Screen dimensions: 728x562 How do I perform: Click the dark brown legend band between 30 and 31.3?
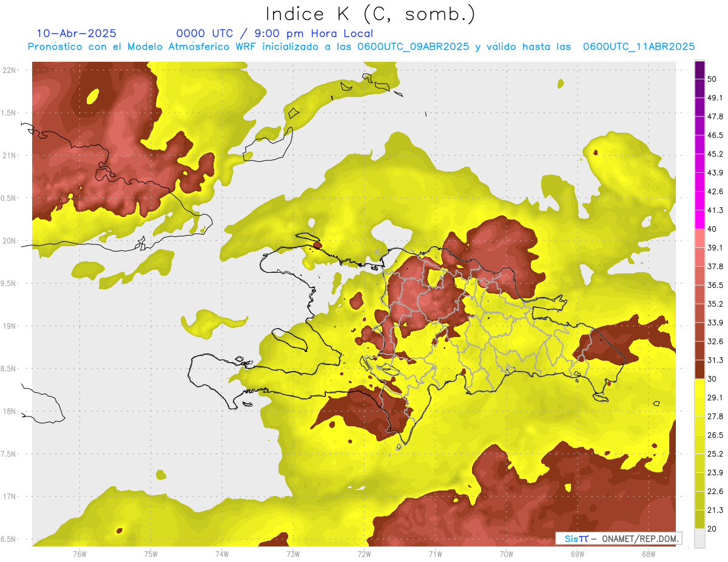coord(700,369)
